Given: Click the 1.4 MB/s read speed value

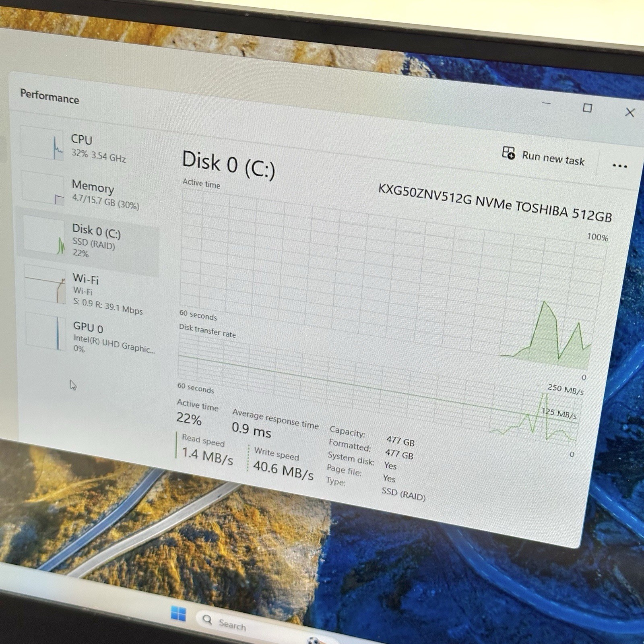Looking at the screenshot, I should point(207,456).
